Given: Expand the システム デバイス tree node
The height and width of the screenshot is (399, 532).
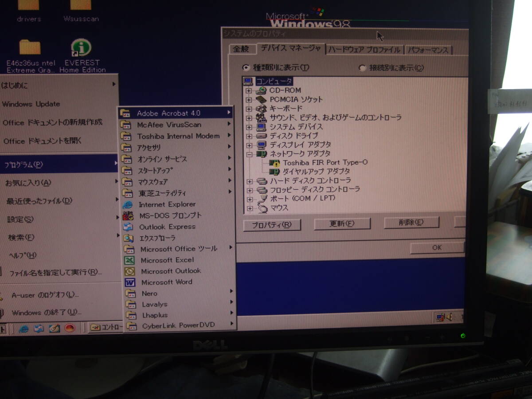Looking at the screenshot, I should click(x=249, y=127).
